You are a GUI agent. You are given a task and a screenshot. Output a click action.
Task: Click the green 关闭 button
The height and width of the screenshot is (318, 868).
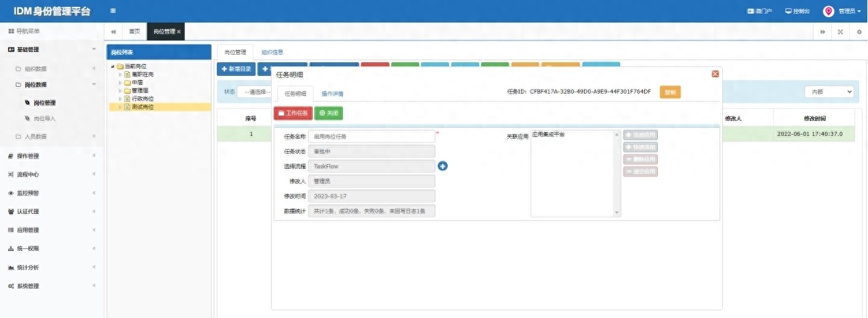point(329,114)
